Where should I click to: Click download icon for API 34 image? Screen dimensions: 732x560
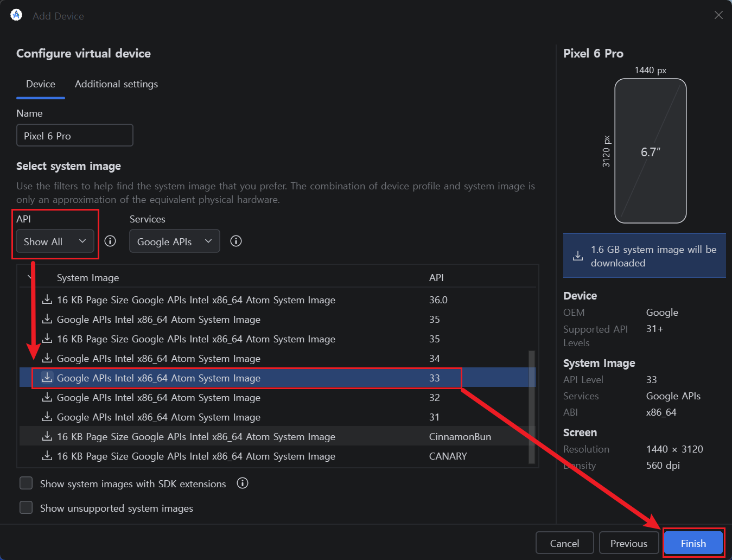pos(47,358)
